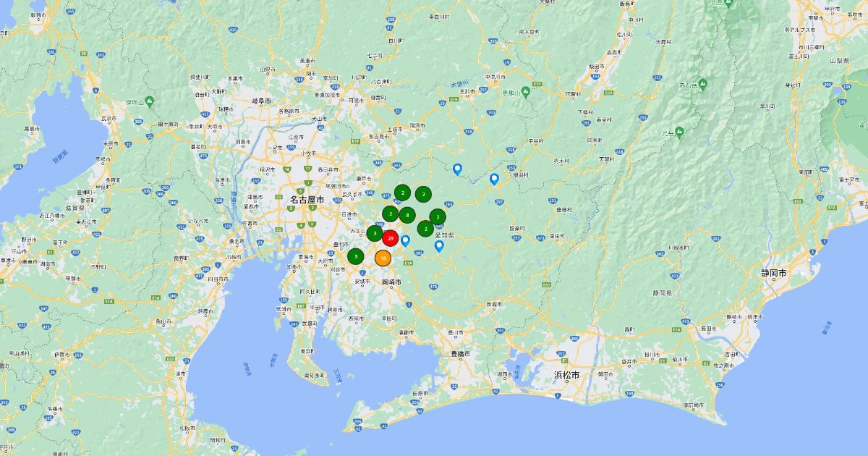868x456 pixels.
Task: Select the 豊橋市 city label
Action: coord(461,353)
